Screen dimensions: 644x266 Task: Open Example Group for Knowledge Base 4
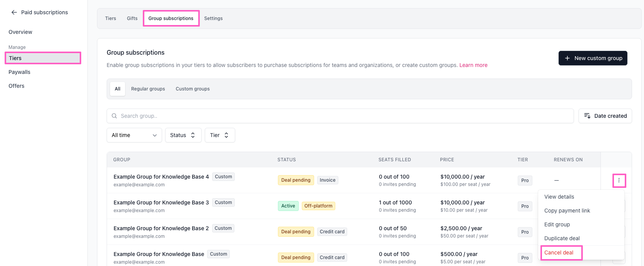pyautogui.click(x=161, y=177)
